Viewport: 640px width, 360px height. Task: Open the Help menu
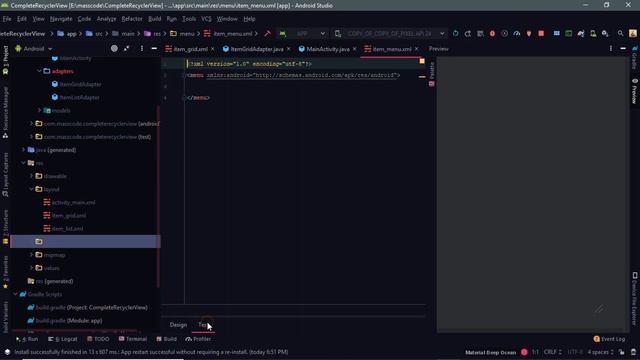tap(249, 19)
